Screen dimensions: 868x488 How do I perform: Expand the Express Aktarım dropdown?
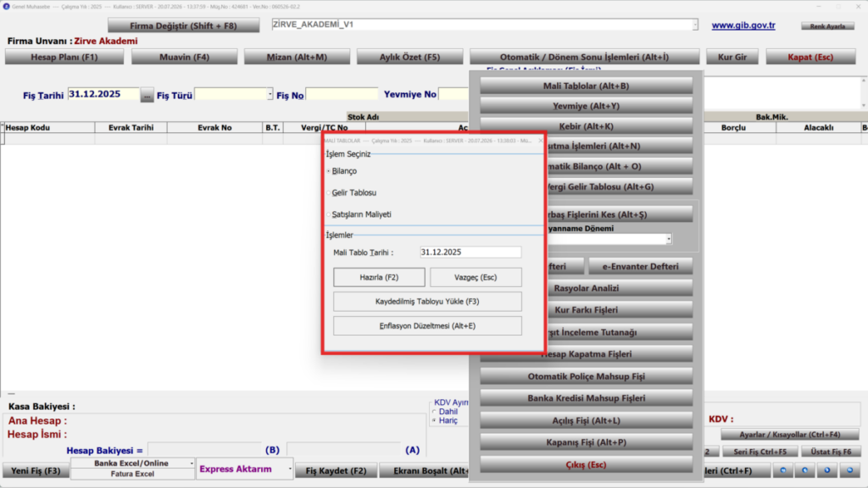tap(289, 469)
